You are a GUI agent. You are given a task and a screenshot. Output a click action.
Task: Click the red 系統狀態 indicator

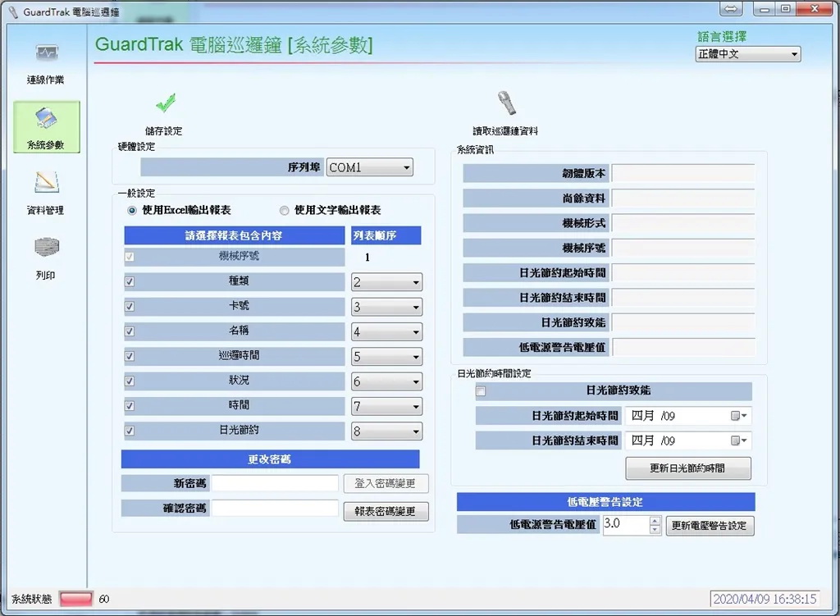(x=75, y=599)
